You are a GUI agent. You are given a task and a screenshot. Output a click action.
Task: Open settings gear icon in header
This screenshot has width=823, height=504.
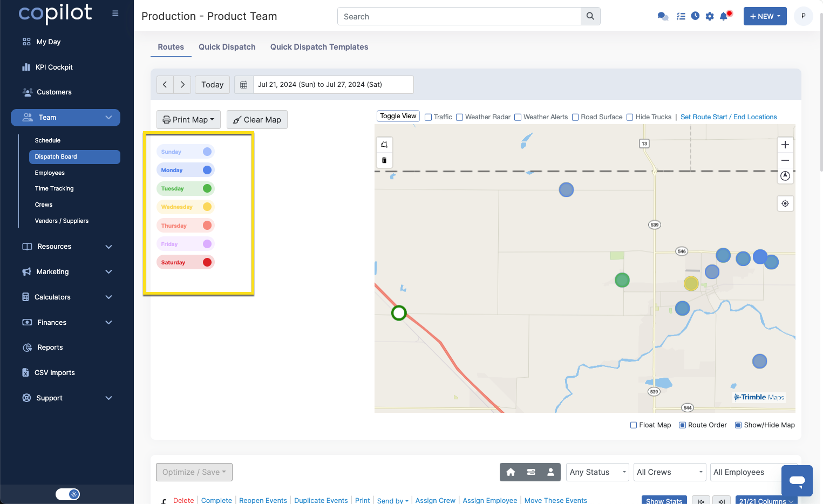[x=710, y=16]
